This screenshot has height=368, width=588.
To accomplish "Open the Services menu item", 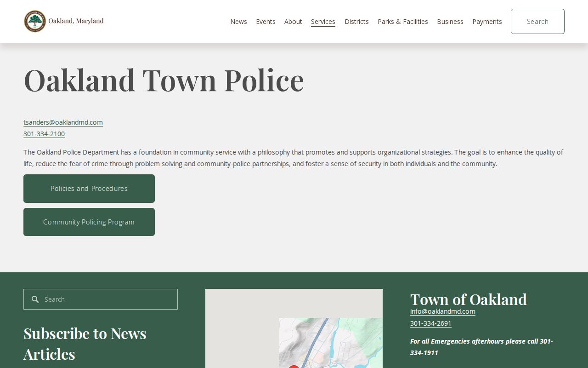I will click(323, 22).
